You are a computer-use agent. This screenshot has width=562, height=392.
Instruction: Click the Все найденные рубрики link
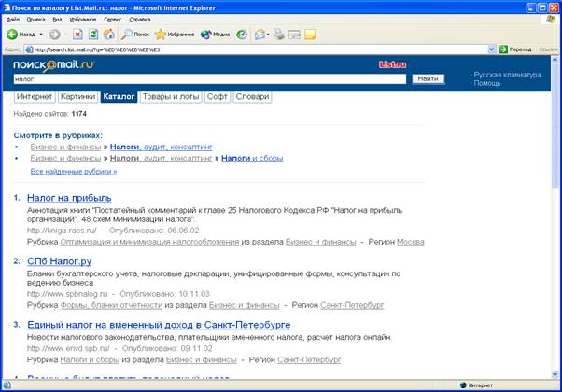[74, 172]
